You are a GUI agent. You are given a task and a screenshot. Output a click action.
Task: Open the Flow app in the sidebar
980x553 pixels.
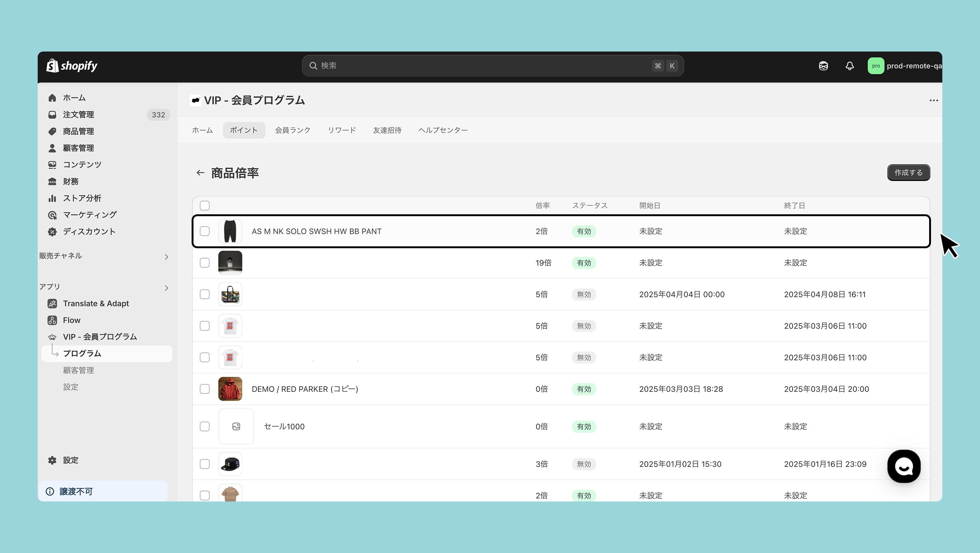pyautogui.click(x=72, y=320)
